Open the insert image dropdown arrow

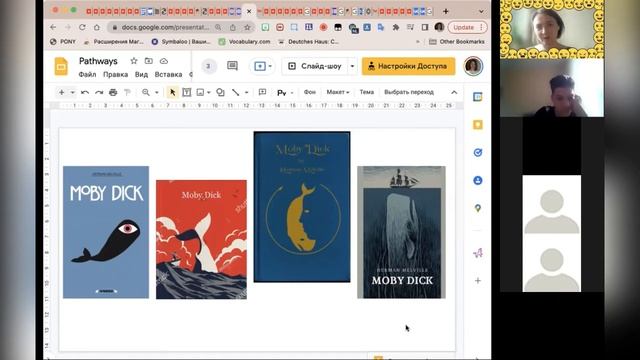(x=209, y=93)
